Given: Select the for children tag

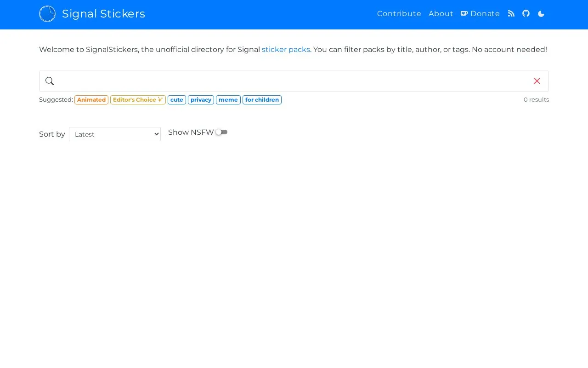Looking at the screenshot, I should (x=262, y=100).
